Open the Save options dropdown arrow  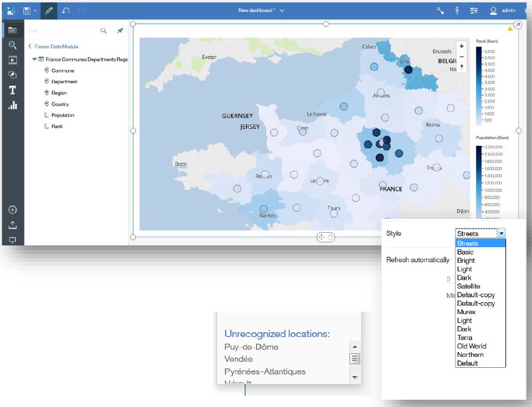coord(35,11)
